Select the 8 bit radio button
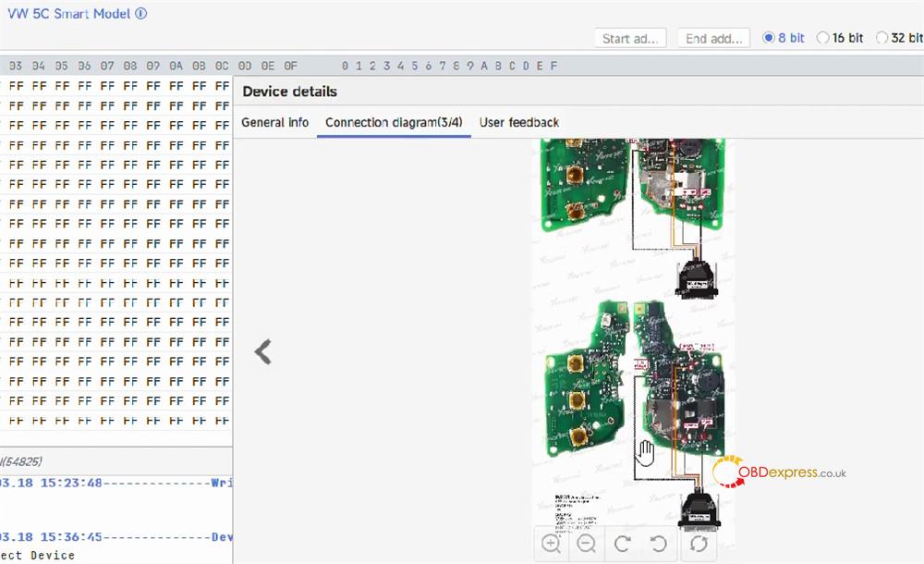The height and width of the screenshot is (564, 924). tap(769, 38)
